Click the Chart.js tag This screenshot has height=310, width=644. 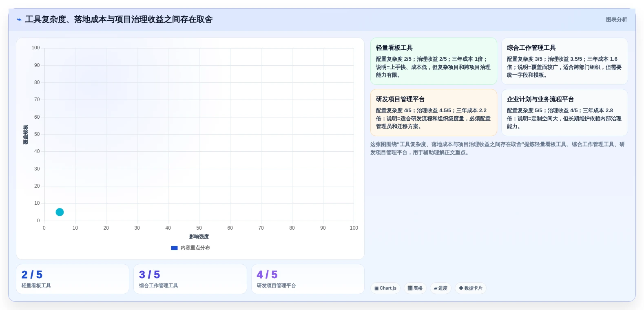[x=385, y=288]
